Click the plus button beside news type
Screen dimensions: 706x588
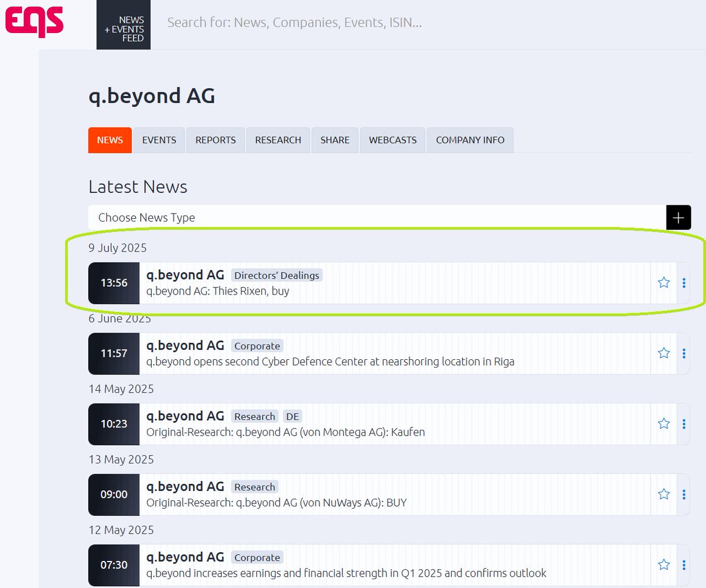pos(678,218)
